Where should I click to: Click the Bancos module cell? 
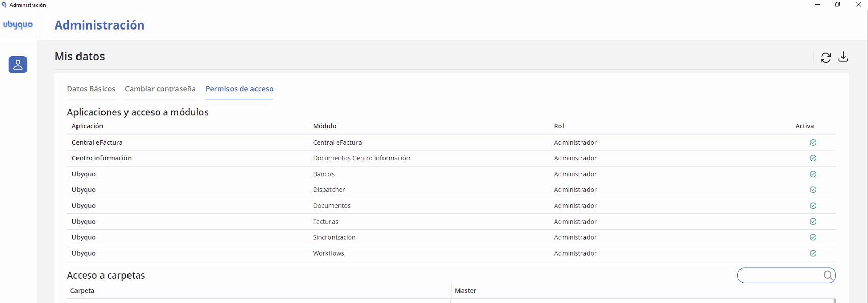(324, 174)
